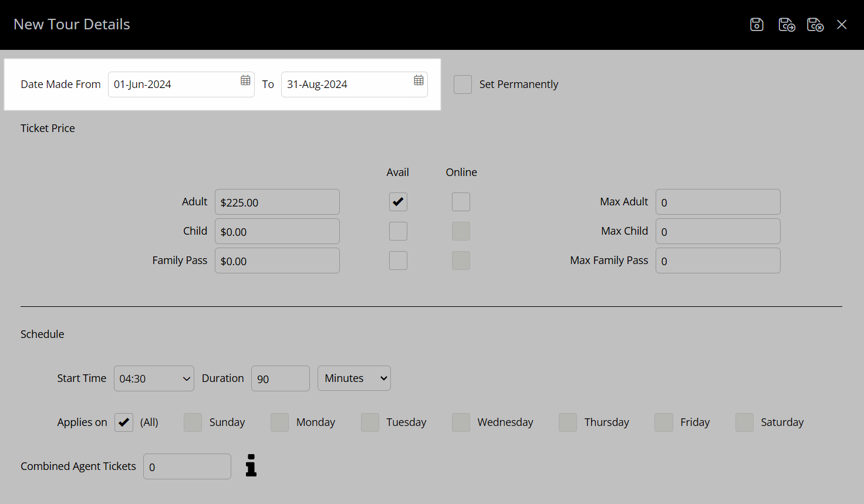The image size is (864, 504).
Task: Open the Minutes duration unit dropdown
Action: click(x=354, y=378)
